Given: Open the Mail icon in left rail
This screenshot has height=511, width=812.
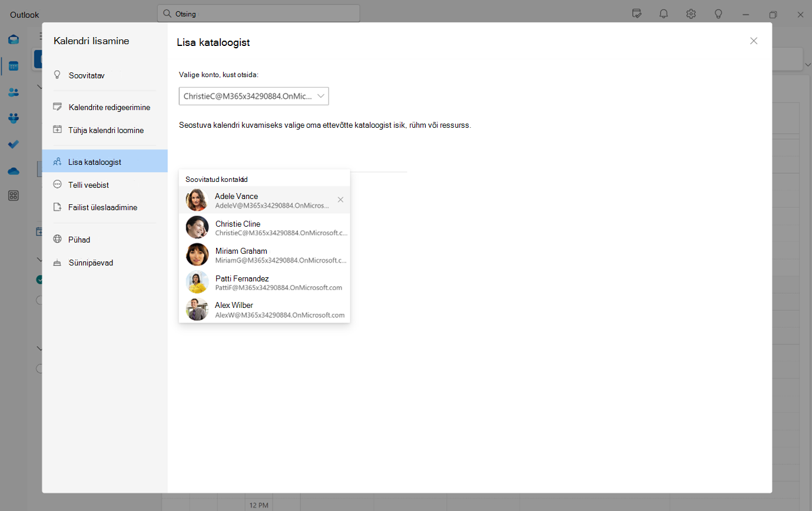Looking at the screenshot, I should click(x=13, y=39).
